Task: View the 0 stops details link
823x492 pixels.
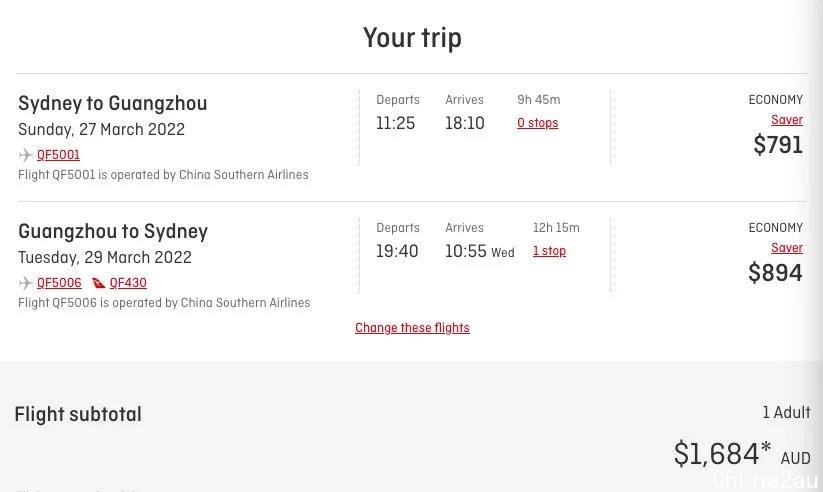Action: click(537, 123)
